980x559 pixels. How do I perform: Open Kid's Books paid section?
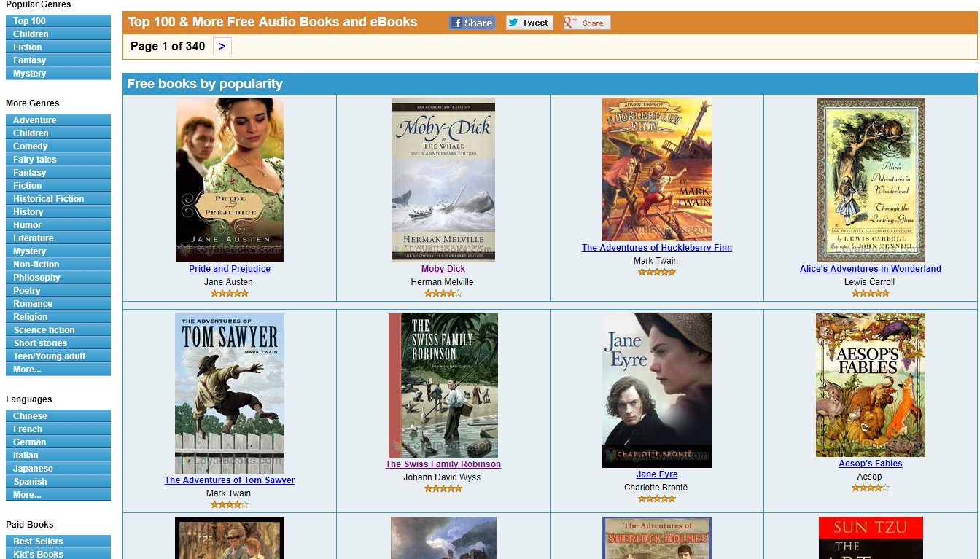[x=58, y=554]
